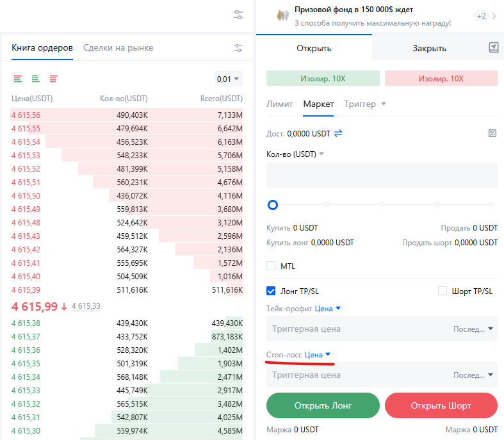Click the banner next arrow chevron

pos(494,16)
